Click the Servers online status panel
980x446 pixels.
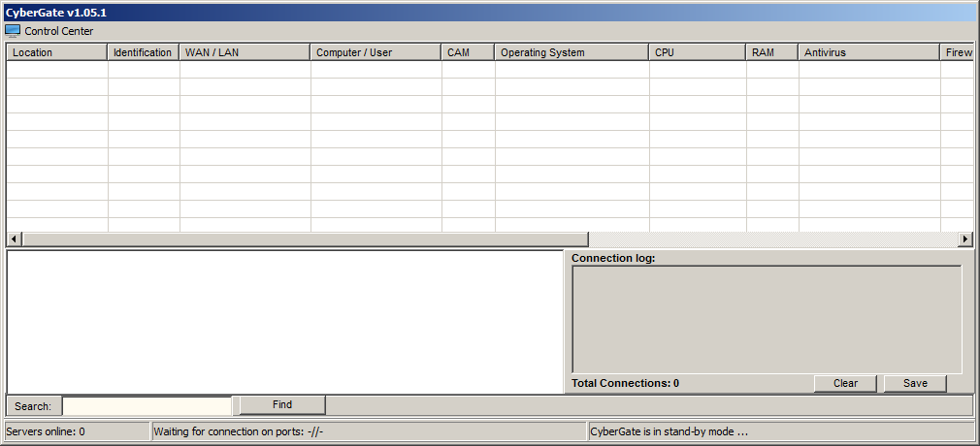coord(78,431)
